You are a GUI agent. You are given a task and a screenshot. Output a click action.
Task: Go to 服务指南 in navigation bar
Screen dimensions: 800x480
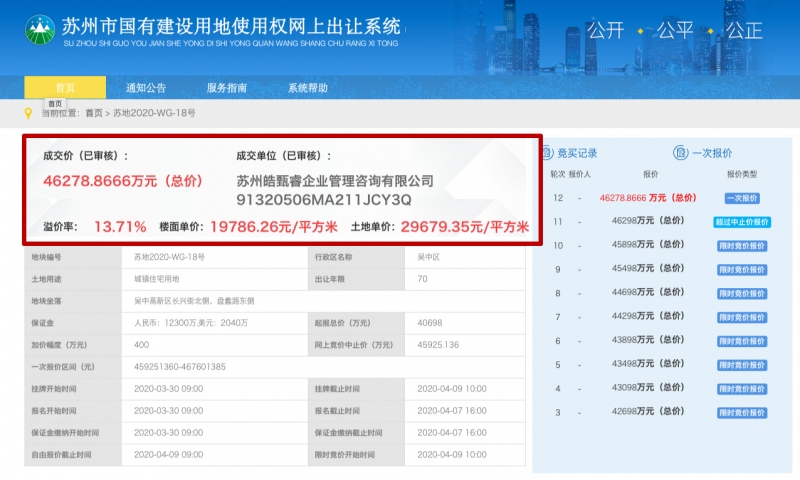point(227,88)
